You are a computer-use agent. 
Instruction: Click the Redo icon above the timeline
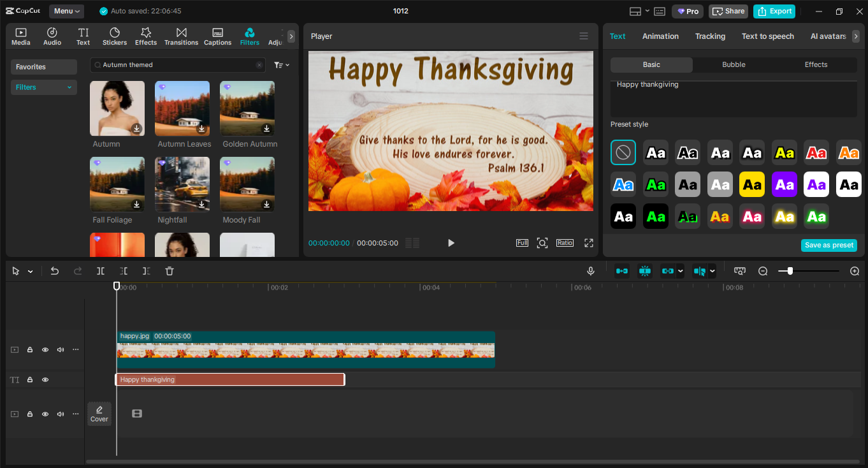click(x=77, y=271)
